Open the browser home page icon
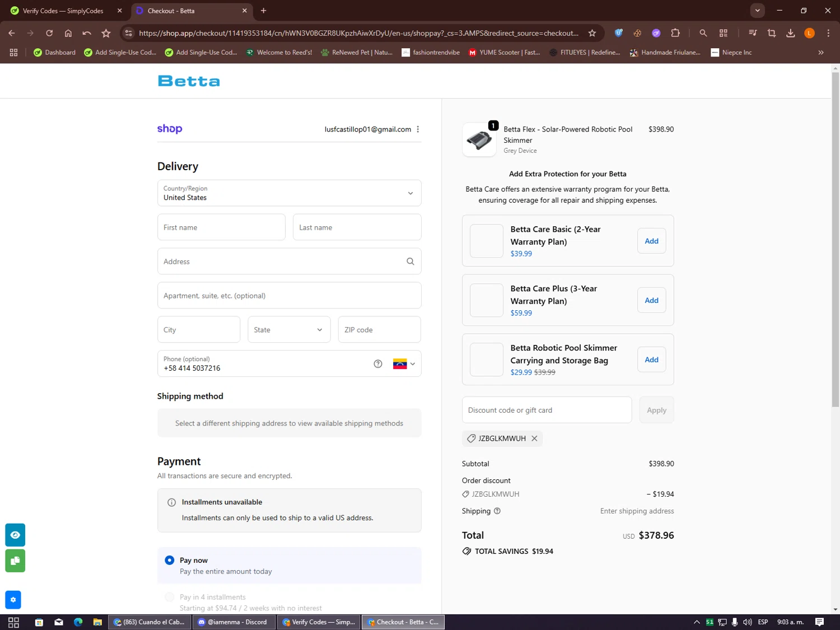 pyautogui.click(x=68, y=33)
